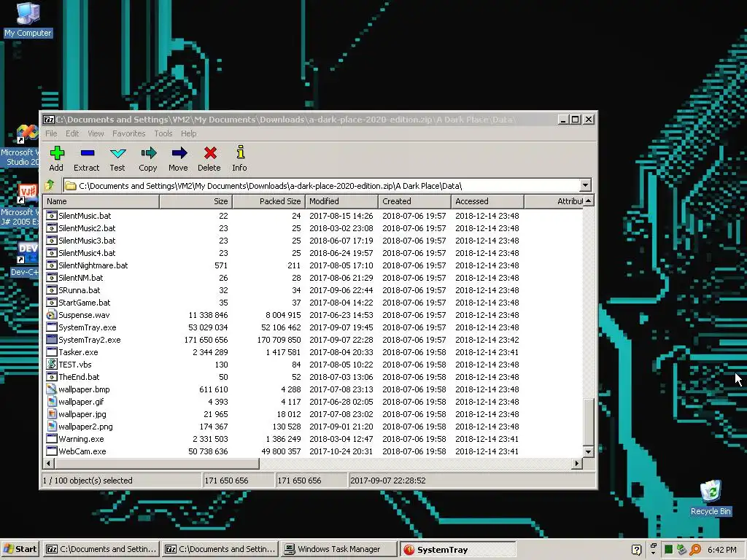This screenshot has width=747, height=560.
Task: Sort by the Accessed column header
Action: tap(487, 201)
